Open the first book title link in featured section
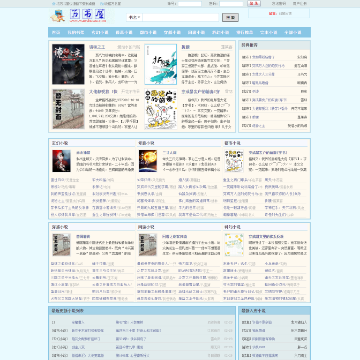360x360 pixels. coord(97,47)
